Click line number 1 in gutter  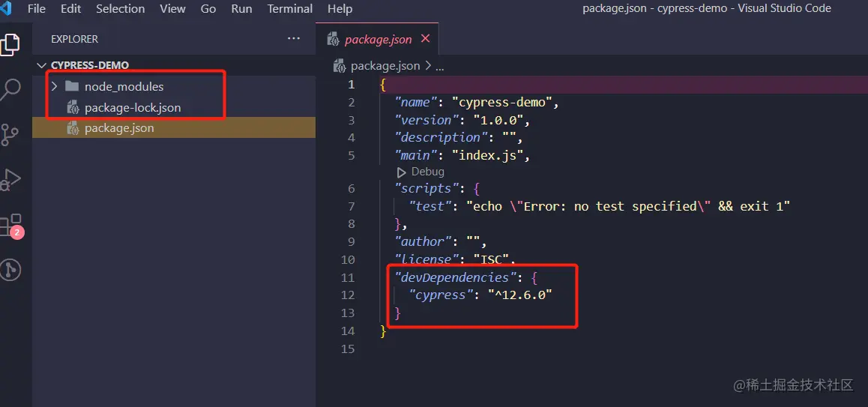point(352,85)
